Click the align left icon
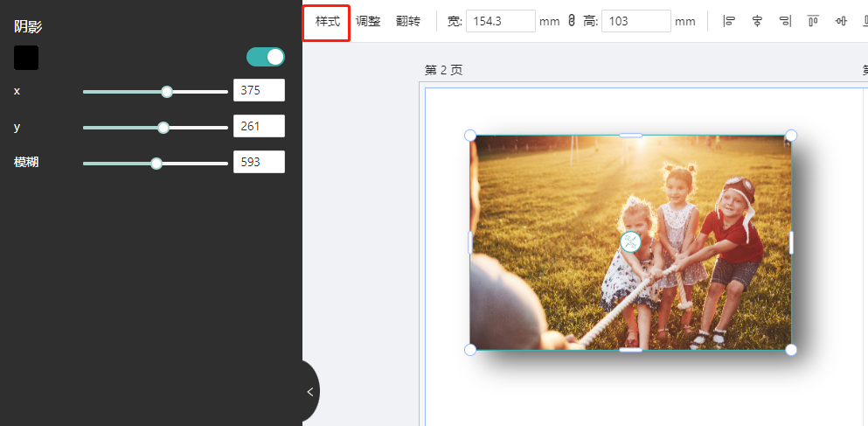The image size is (868, 426). pyautogui.click(x=730, y=22)
